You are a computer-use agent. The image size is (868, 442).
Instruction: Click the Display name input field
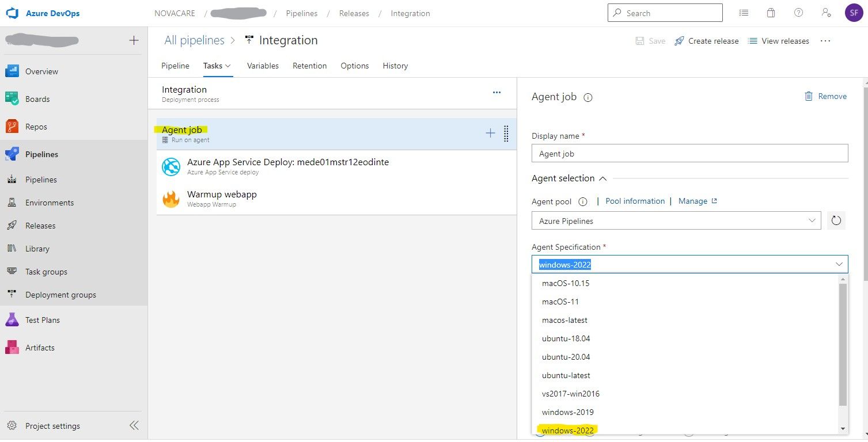[689, 153]
